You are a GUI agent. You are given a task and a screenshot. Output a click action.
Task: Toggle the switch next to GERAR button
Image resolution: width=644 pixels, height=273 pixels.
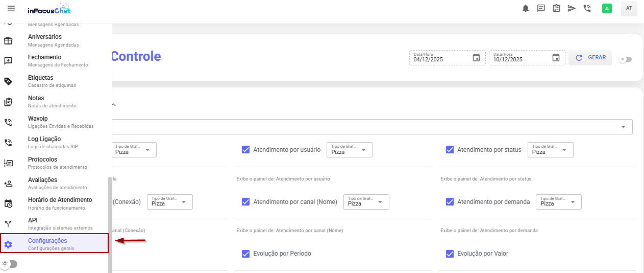tap(625, 59)
